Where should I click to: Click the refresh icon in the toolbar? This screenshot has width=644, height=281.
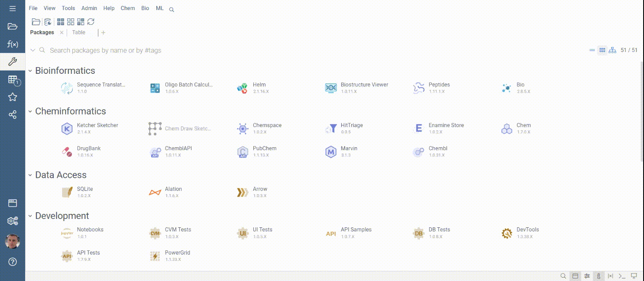[x=91, y=22]
